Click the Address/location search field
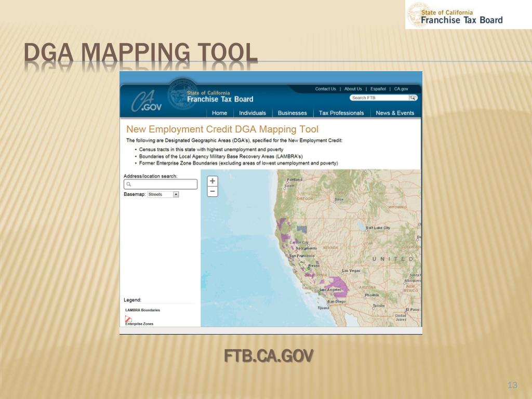The image size is (532, 399). pyautogui.click(x=161, y=184)
